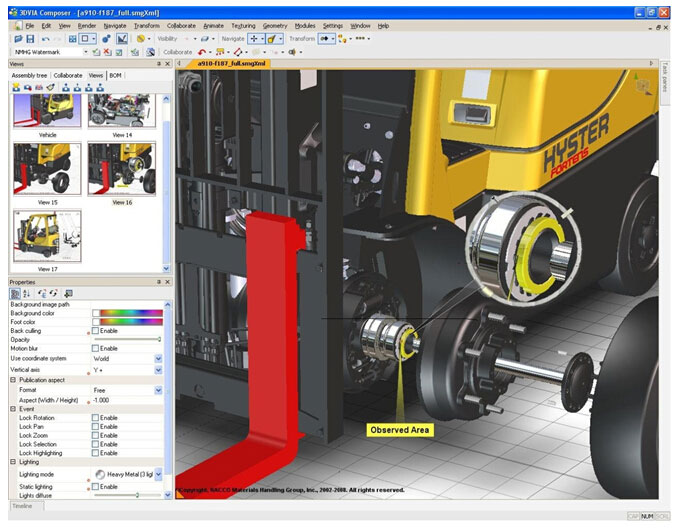Click the Open file icon in the toolbar
This screenshot has height=529, width=676.
pos(17,38)
